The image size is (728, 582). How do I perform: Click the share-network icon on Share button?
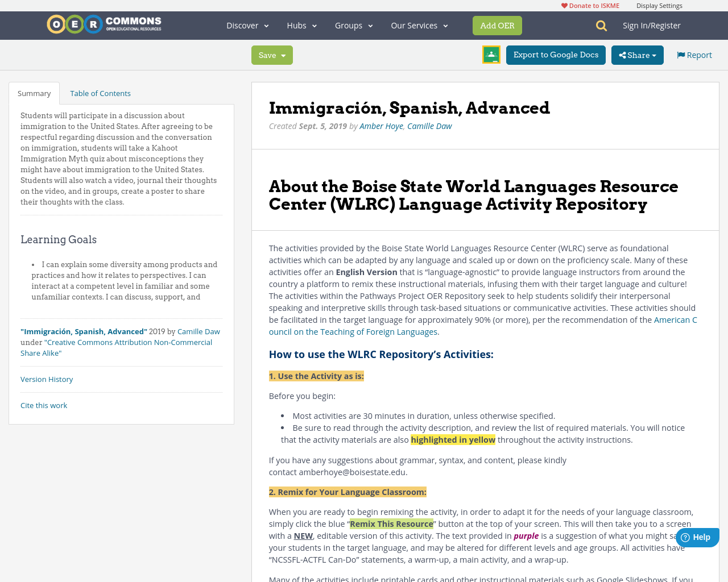(623, 54)
